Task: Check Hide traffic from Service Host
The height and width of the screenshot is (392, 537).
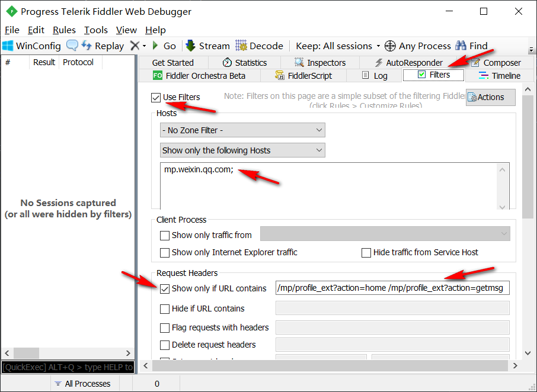Action: [366, 252]
